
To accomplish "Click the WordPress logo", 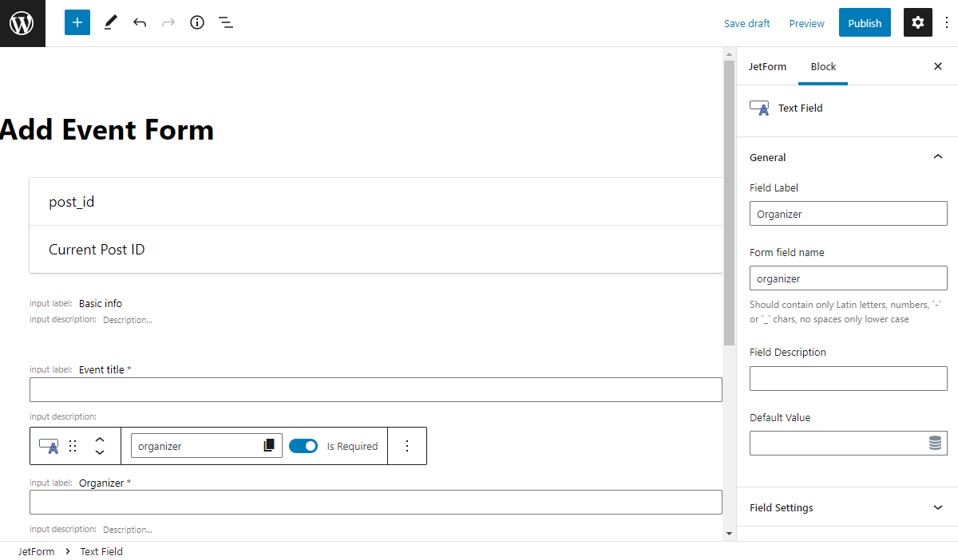I will (x=22, y=22).
